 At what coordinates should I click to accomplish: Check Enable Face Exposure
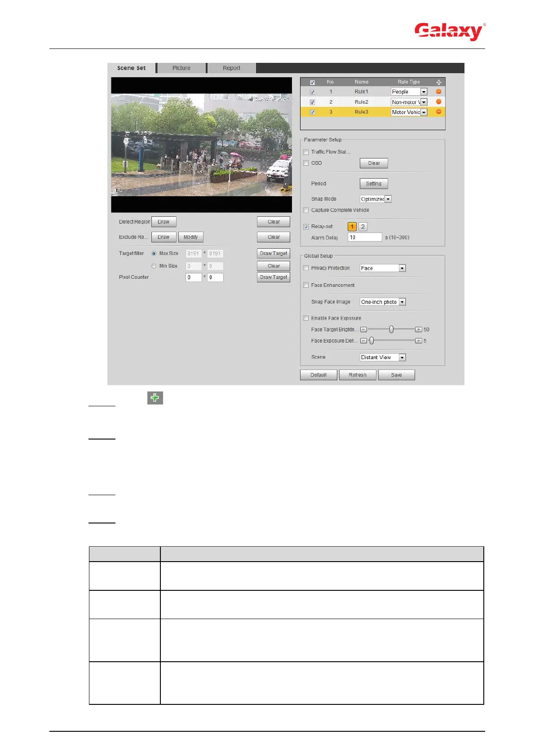[306, 318]
